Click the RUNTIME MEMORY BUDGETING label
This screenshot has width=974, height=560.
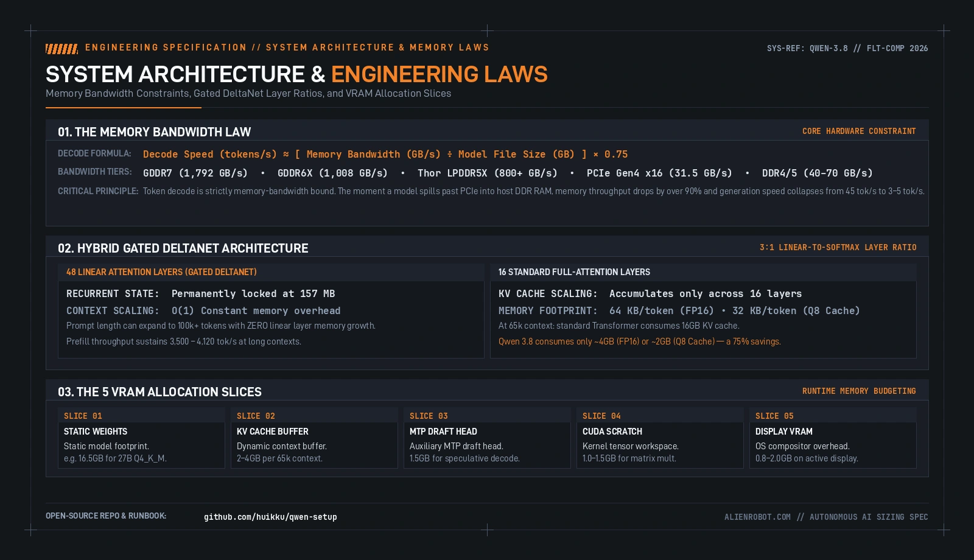coord(859,391)
